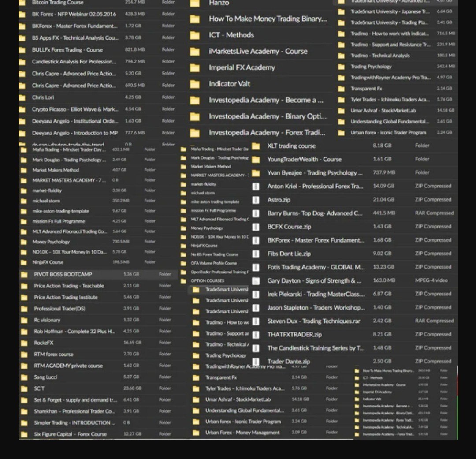This screenshot has height=459, width=476.
Task: Click the Chris Lori folder icon
Action: (x=22, y=97)
